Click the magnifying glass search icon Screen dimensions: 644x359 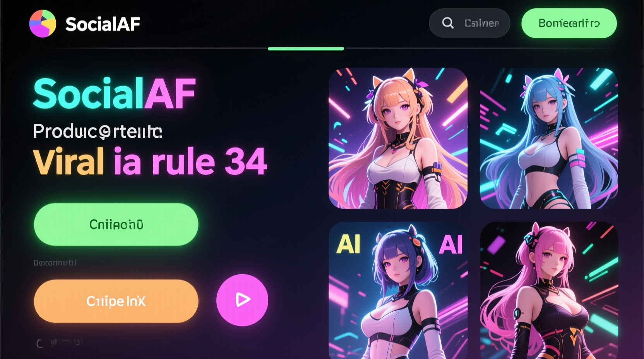click(x=448, y=23)
